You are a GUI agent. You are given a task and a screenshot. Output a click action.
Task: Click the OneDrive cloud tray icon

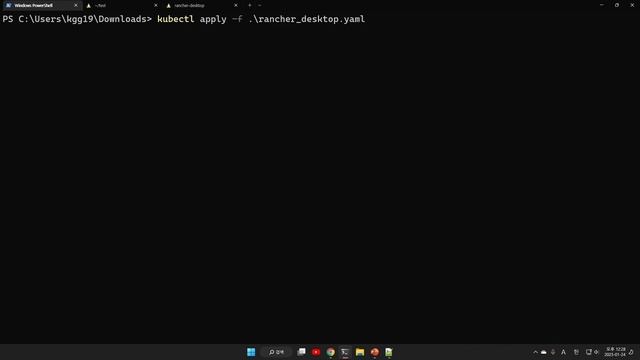pos(544,352)
